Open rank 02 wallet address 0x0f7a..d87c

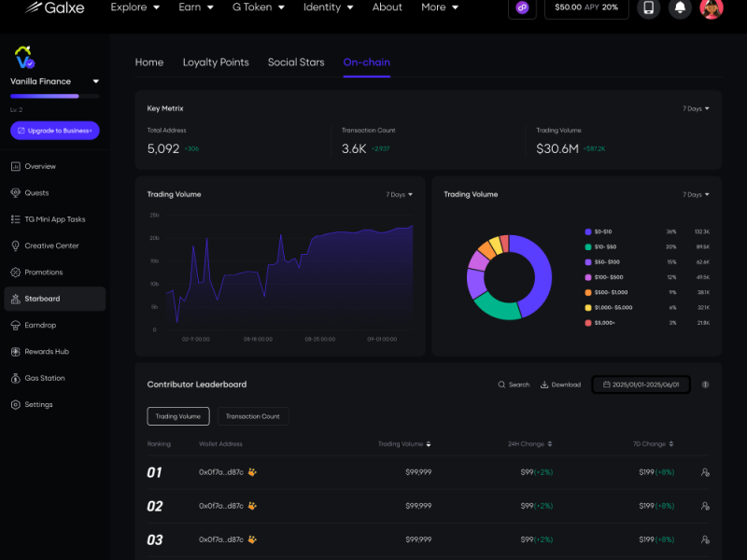click(221, 506)
